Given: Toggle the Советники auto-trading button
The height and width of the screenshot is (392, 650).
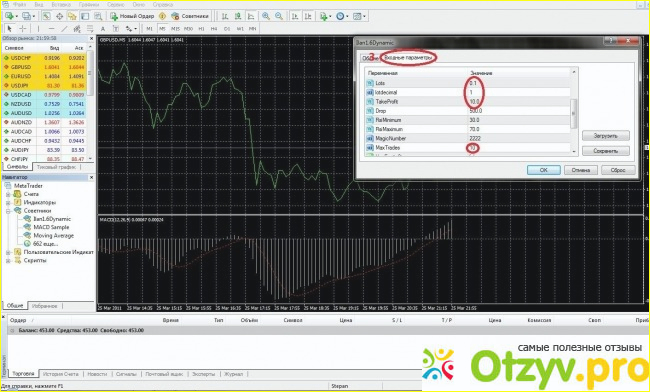Looking at the screenshot, I should [190, 16].
